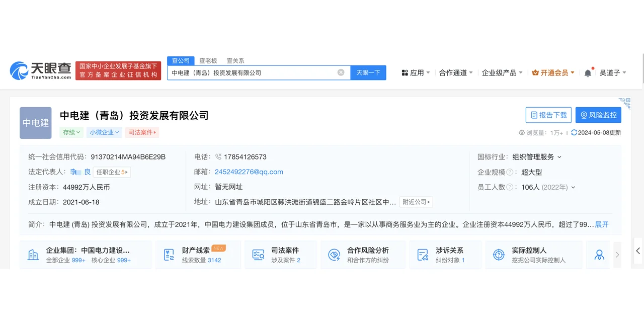
Task: Switch to the 查关系 tab
Action: click(x=235, y=60)
